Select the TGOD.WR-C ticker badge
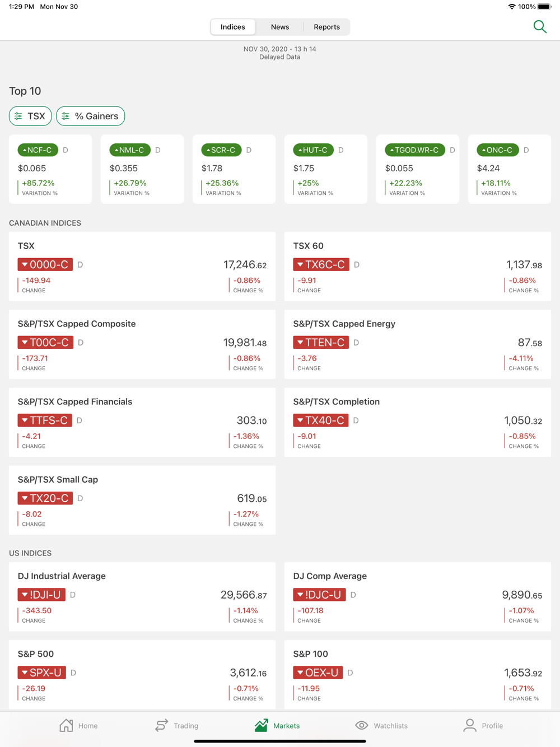Image resolution: width=560 pixels, height=747 pixels. [415, 150]
